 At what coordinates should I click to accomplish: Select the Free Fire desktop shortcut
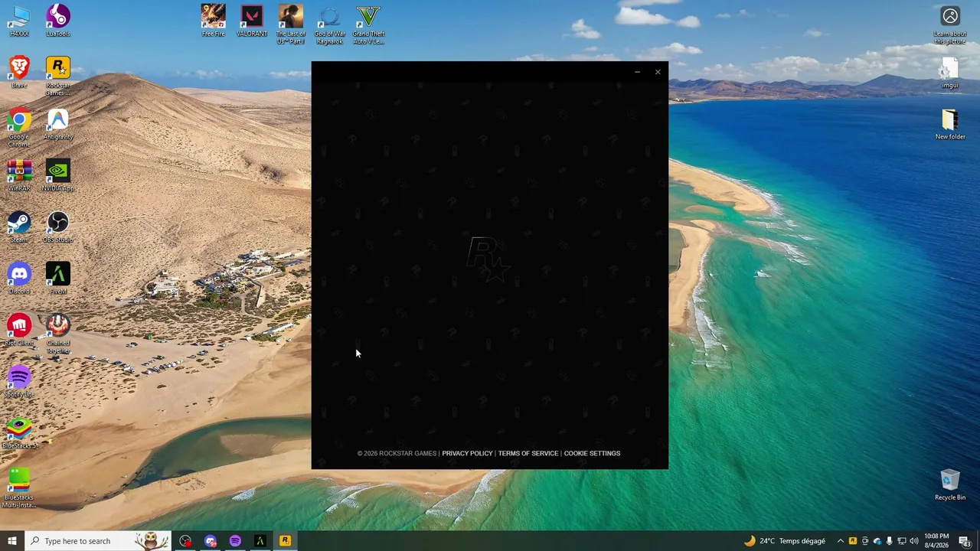coord(214,21)
